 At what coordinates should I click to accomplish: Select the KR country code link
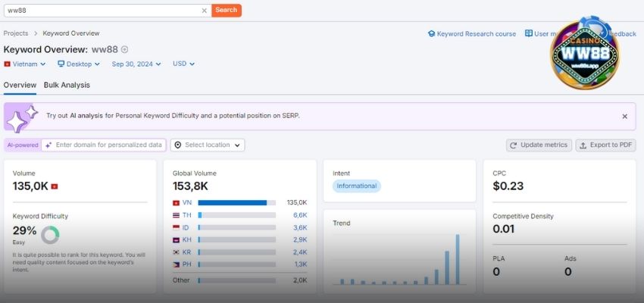pyautogui.click(x=187, y=252)
